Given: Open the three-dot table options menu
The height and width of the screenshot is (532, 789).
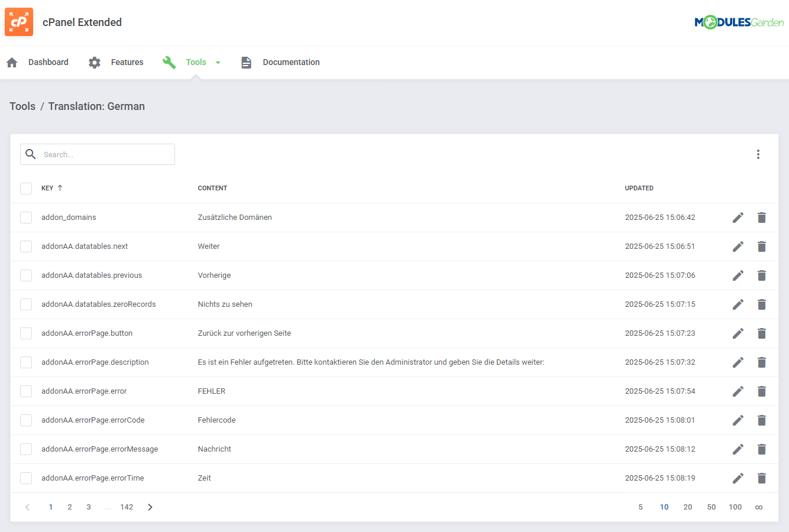Looking at the screenshot, I should (758, 154).
